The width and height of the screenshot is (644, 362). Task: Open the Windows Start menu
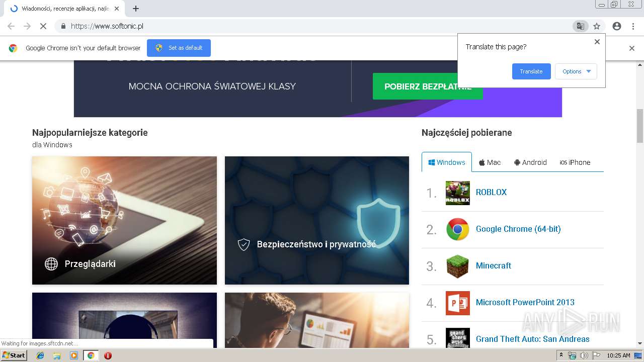click(x=14, y=355)
